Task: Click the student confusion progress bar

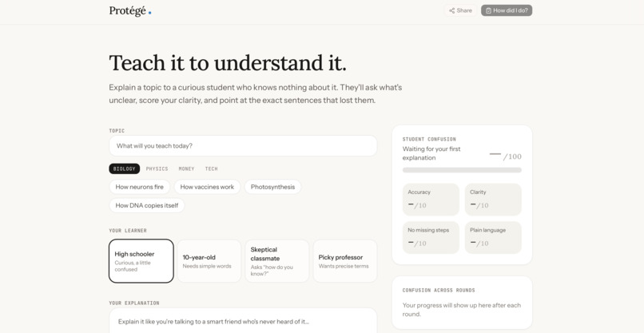Action: click(x=462, y=170)
